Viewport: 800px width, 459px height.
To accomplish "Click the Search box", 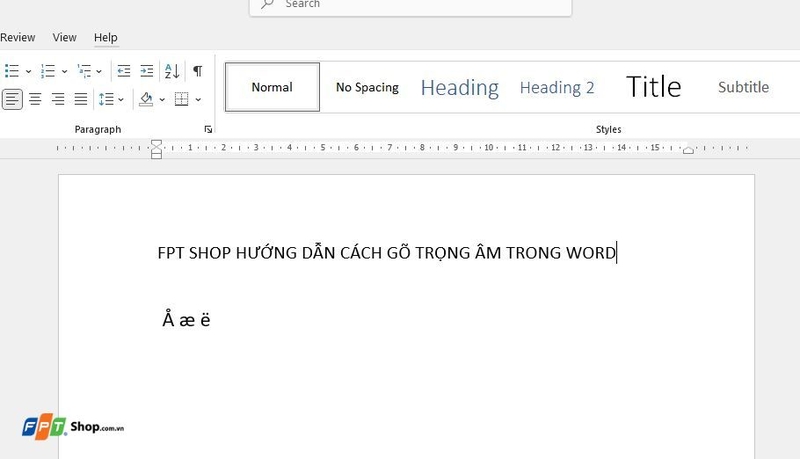I will pos(411,6).
